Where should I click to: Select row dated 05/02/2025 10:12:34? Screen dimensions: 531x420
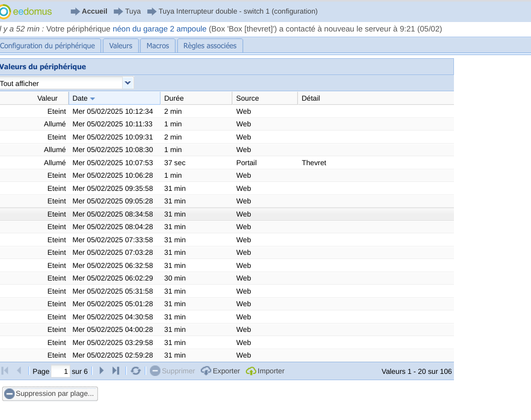tap(227, 112)
